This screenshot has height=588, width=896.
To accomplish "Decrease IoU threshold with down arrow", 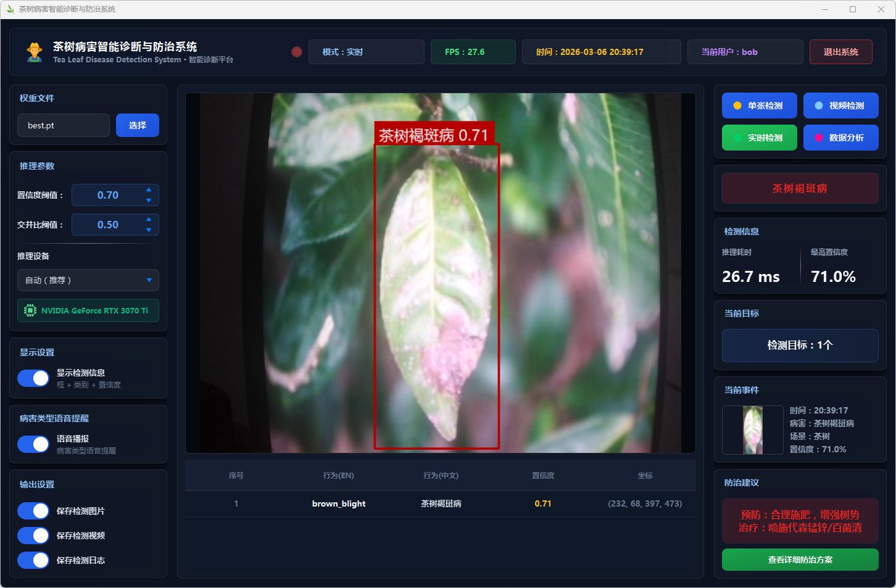I will [x=149, y=230].
